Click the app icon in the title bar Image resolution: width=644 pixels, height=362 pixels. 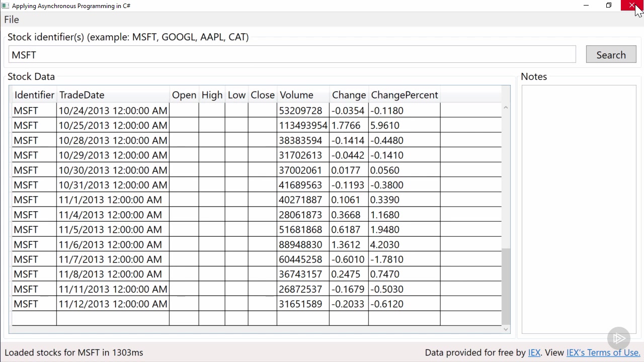click(x=6, y=6)
